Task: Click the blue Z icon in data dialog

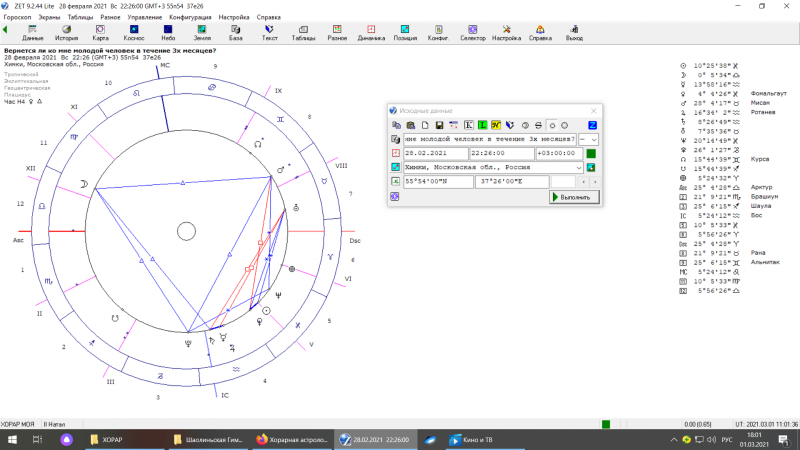Action: pos(592,124)
